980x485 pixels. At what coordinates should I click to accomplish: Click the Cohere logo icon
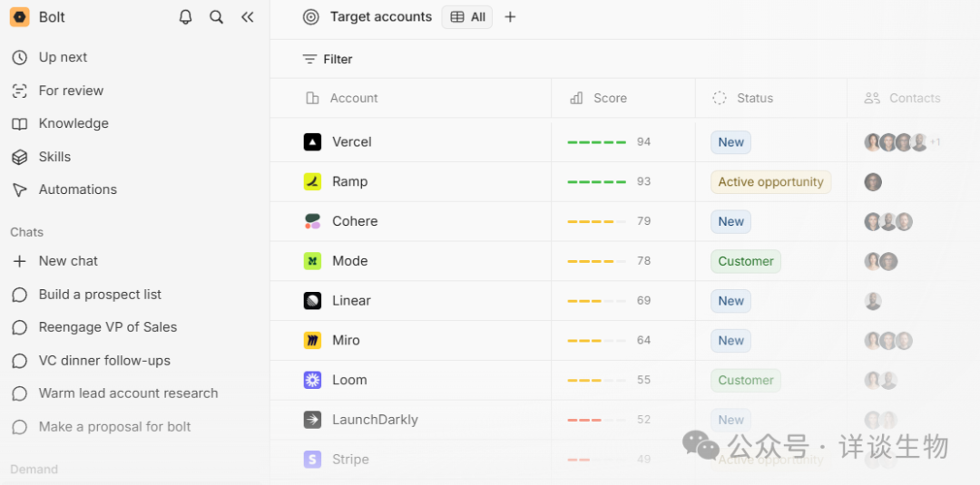pos(312,221)
